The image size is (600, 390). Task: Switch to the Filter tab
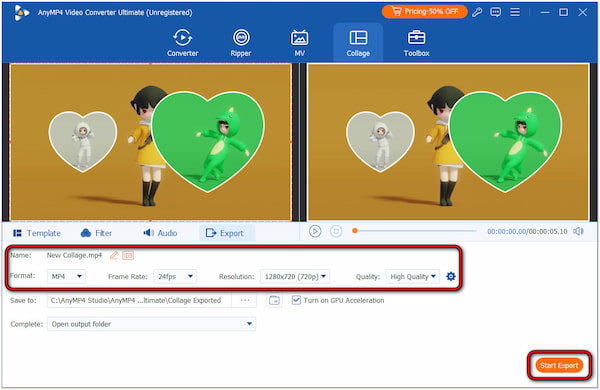(x=96, y=233)
